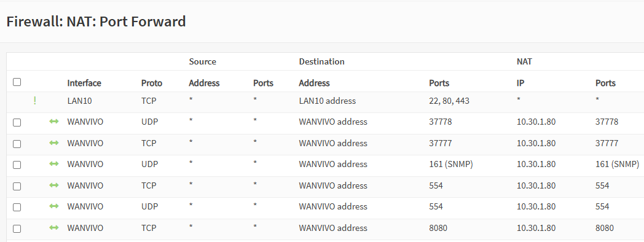The width and height of the screenshot is (644, 242).
Task: Click the 22, 80, 443 ports cell
Action: [x=449, y=101]
